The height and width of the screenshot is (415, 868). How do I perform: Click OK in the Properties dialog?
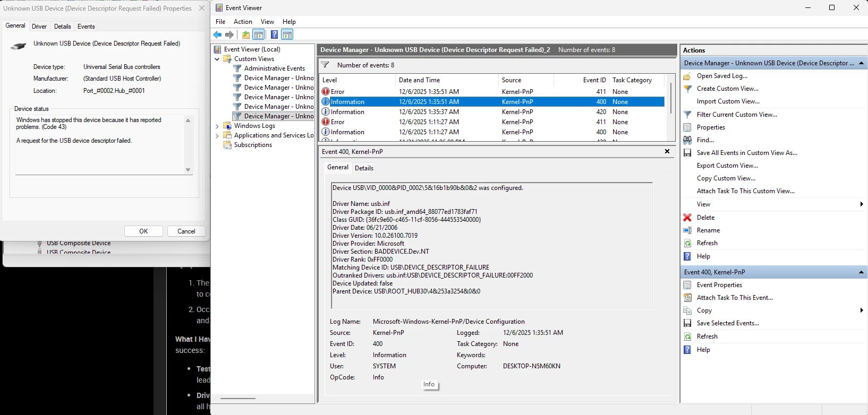143,231
